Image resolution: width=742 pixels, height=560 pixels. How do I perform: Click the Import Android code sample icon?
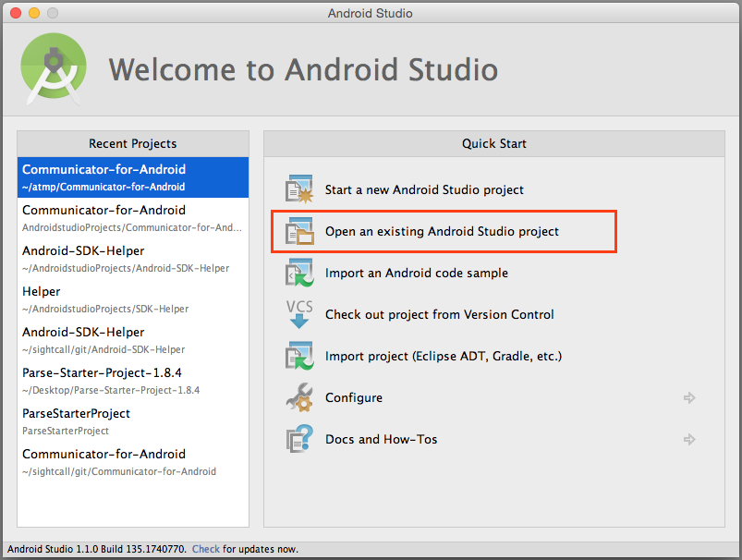pos(299,273)
